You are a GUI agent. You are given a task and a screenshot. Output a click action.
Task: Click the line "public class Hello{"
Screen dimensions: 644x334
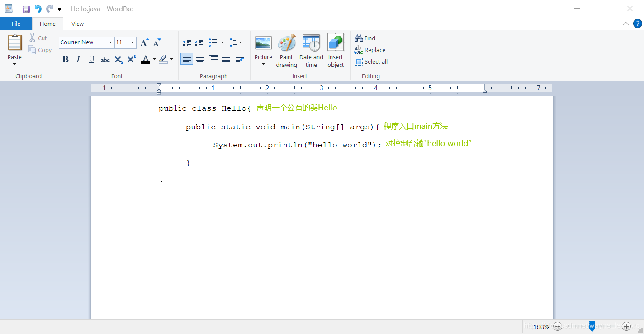point(204,108)
